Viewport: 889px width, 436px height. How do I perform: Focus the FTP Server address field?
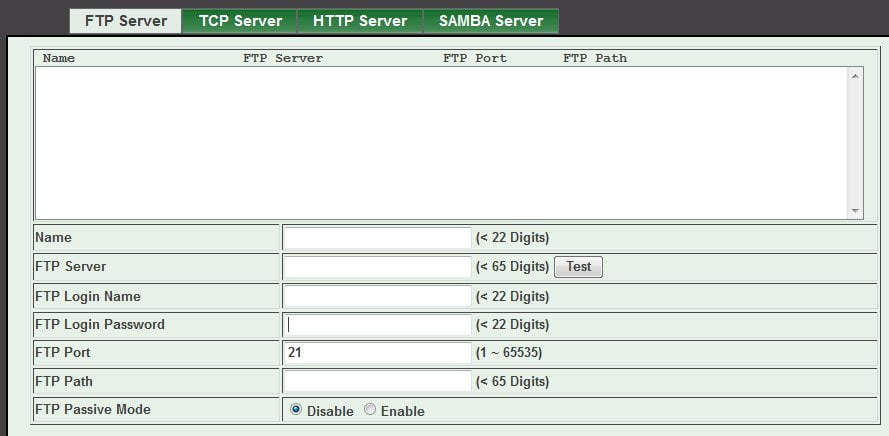point(377,266)
